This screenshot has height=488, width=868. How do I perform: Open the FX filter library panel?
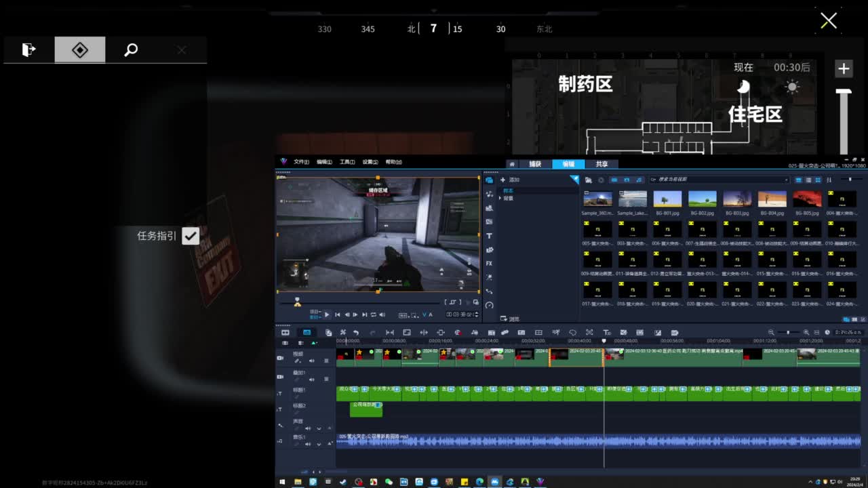coord(489,263)
